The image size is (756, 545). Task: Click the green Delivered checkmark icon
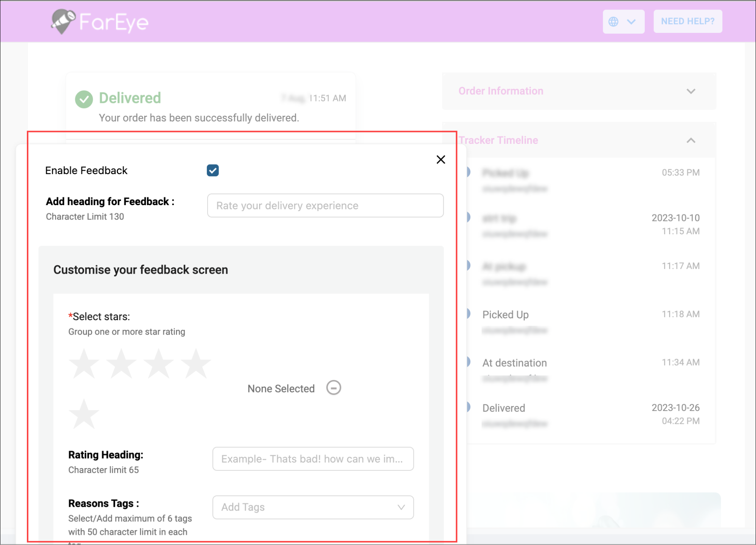tap(84, 99)
